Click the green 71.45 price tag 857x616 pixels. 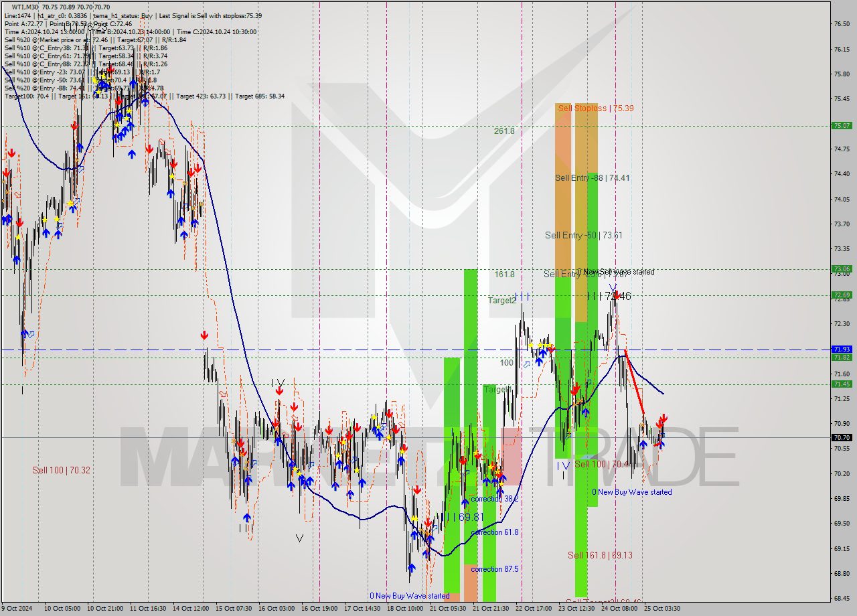point(841,384)
